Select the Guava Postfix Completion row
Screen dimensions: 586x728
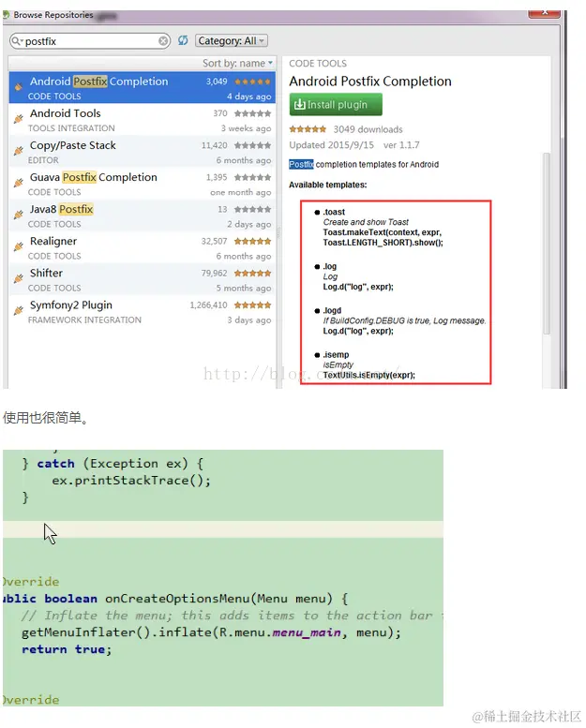[x=143, y=184]
